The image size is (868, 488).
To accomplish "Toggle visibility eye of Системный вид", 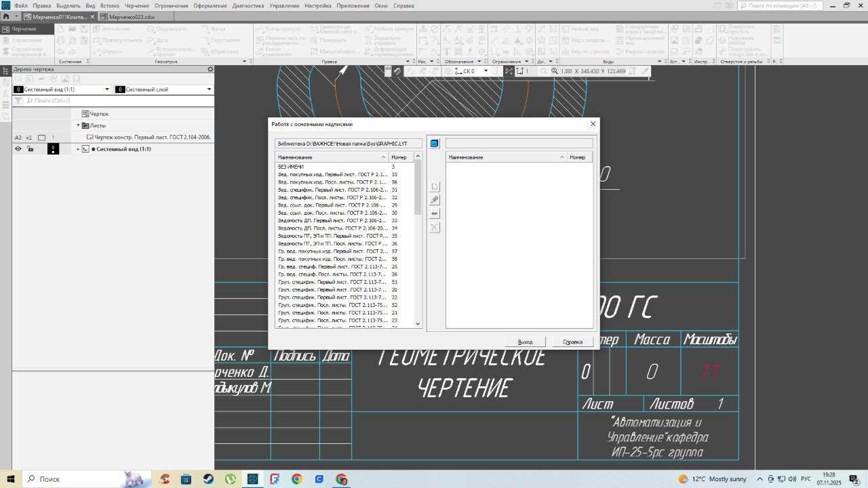I will click(18, 149).
